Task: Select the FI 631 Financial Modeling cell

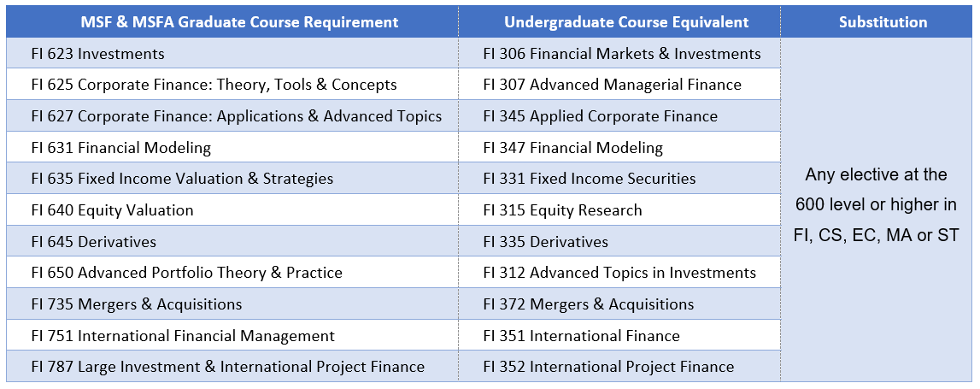Action: pyautogui.click(x=232, y=147)
